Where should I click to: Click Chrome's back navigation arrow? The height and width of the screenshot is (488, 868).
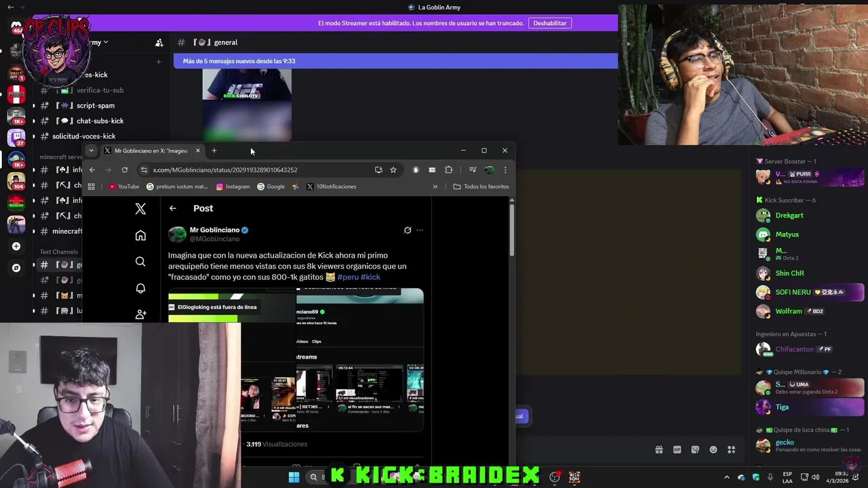click(x=92, y=169)
